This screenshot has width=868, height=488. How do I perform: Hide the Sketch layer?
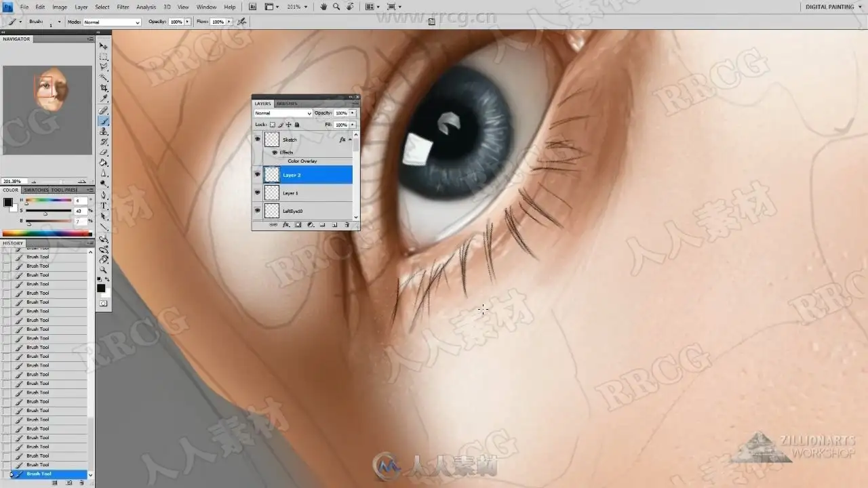point(257,139)
